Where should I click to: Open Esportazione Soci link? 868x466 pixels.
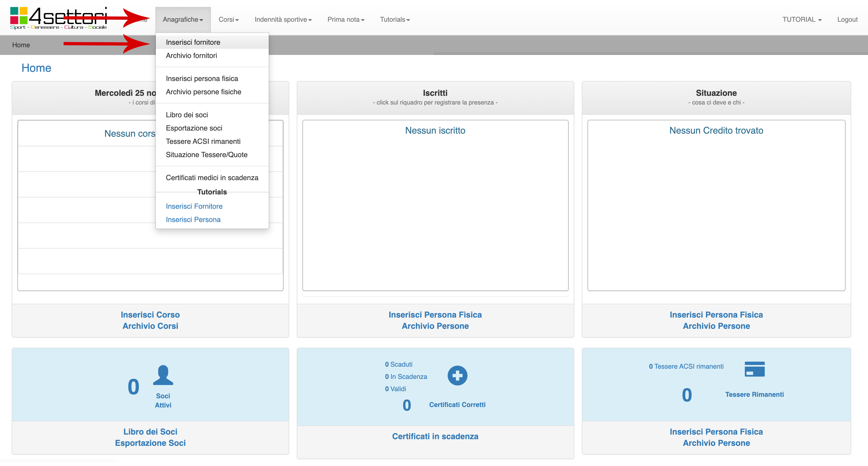pos(150,443)
